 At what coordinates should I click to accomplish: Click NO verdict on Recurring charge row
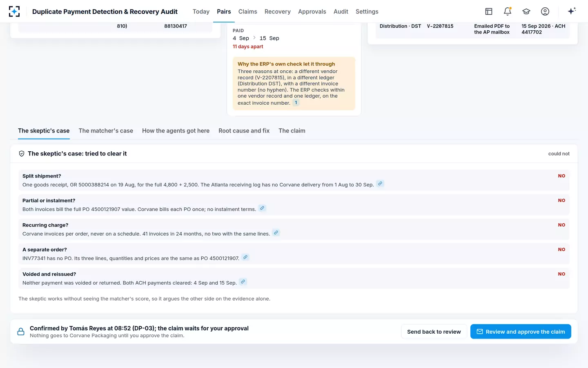[561, 225]
